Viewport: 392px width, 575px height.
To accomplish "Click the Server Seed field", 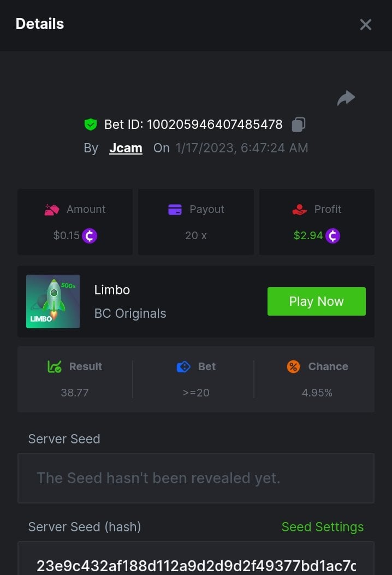I will pyautogui.click(x=195, y=478).
